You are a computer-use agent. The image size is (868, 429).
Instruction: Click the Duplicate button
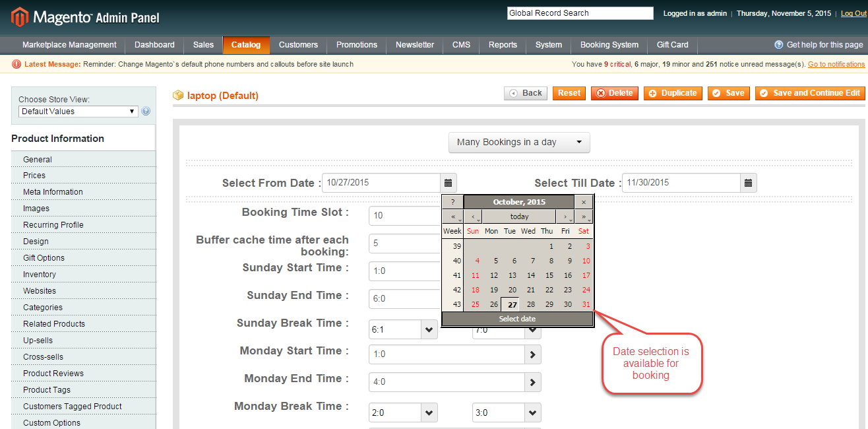coord(673,93)
